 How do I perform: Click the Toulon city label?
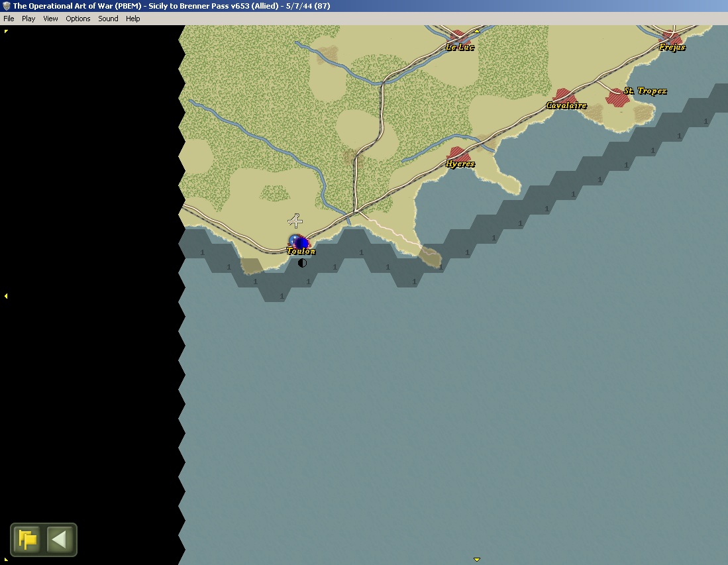(x=301, y=251)
